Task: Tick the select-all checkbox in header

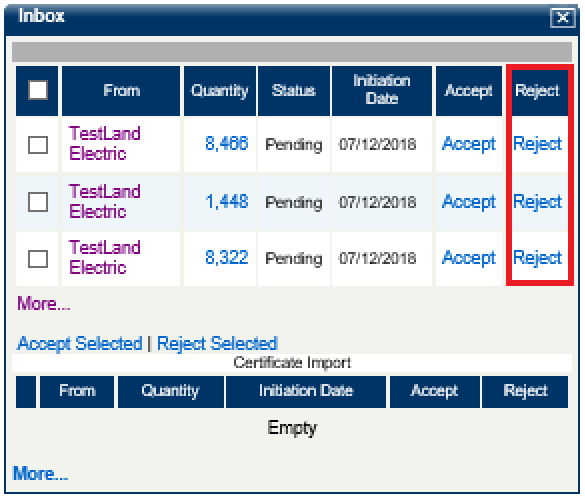Action: point(38,90)
